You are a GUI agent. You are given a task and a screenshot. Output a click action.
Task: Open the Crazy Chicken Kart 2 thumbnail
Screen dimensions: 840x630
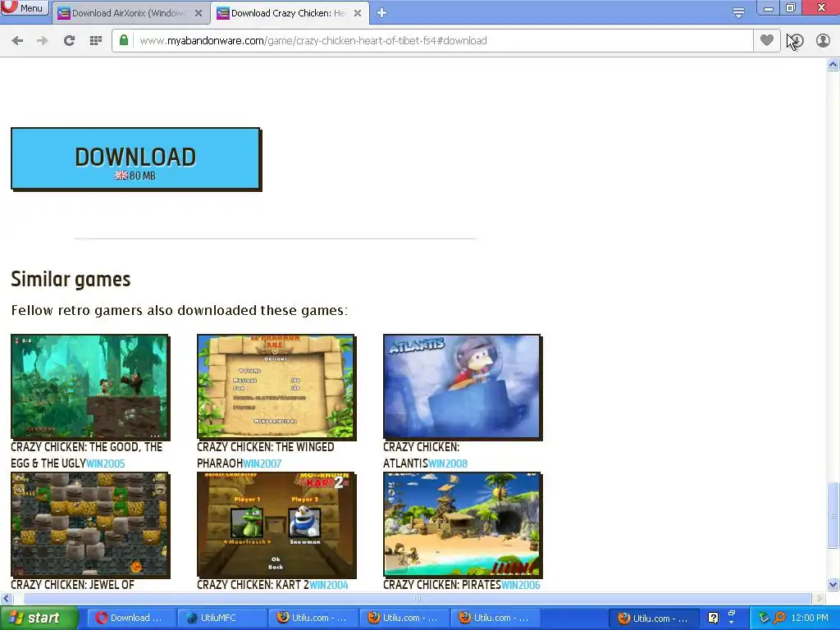click(276, 524)
